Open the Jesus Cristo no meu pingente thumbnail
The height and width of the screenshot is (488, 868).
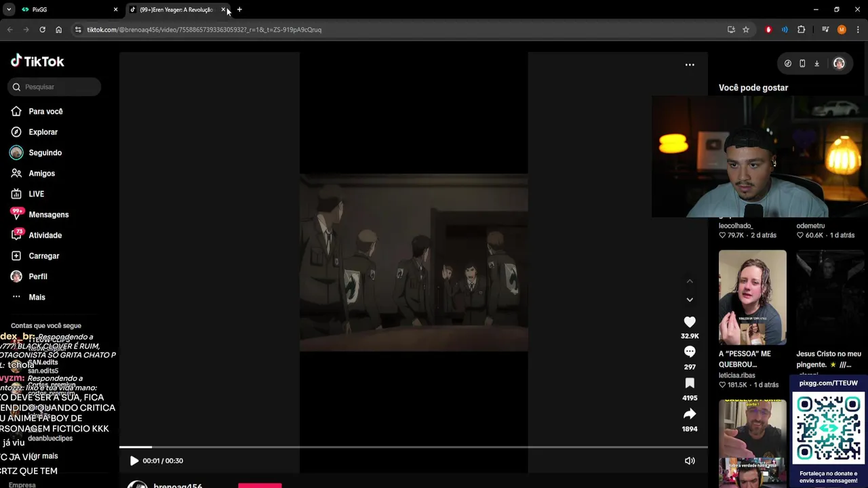pos(829,298)
